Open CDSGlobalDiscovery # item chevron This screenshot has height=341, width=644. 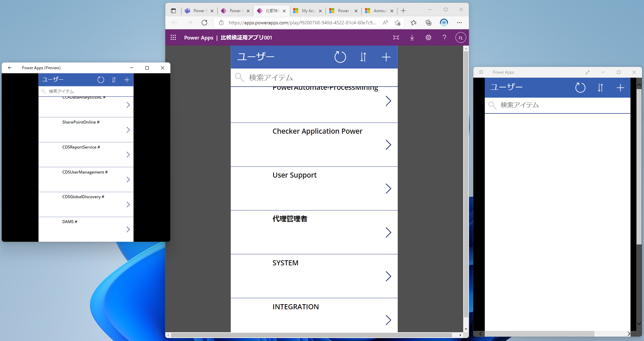point(128,204)
